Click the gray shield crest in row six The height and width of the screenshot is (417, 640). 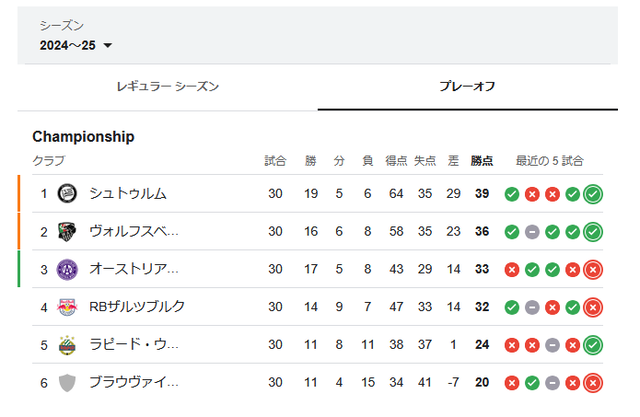tap(68, 383)
